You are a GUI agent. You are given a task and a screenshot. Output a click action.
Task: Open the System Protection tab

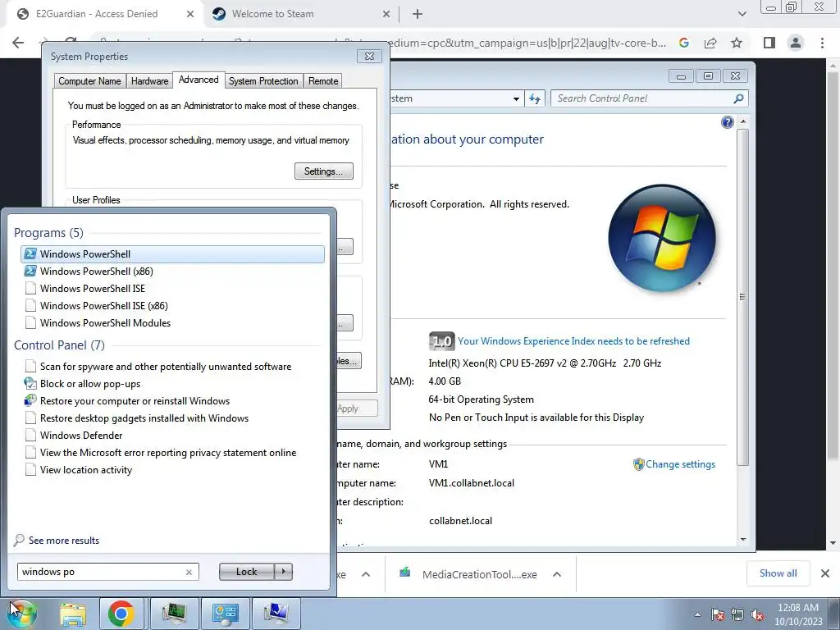click(x=263, y=81)
